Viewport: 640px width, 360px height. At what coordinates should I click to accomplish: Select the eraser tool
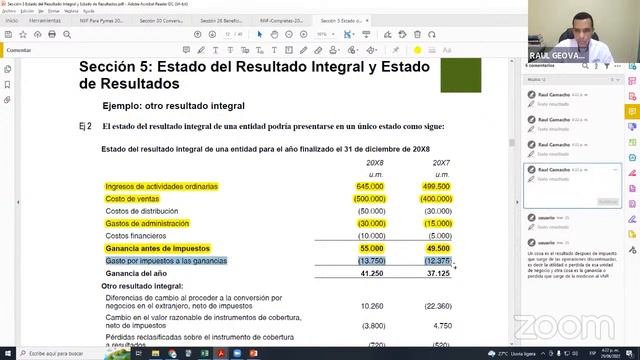click(318, 50)
